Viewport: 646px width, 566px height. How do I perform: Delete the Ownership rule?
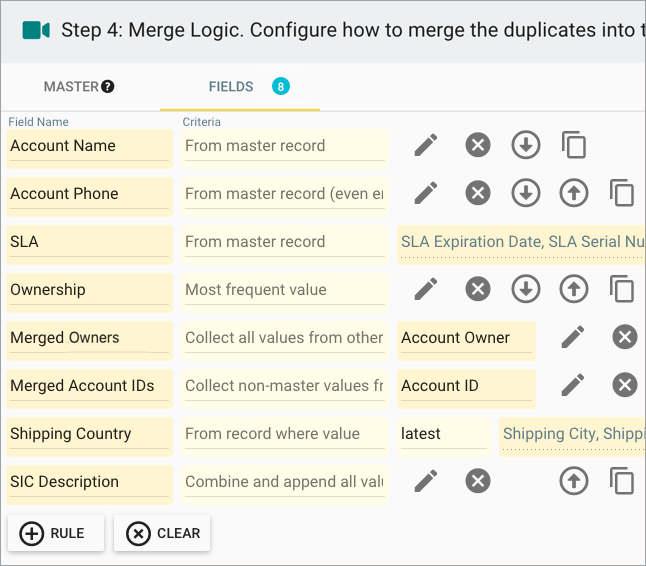[x=478, y=289]
